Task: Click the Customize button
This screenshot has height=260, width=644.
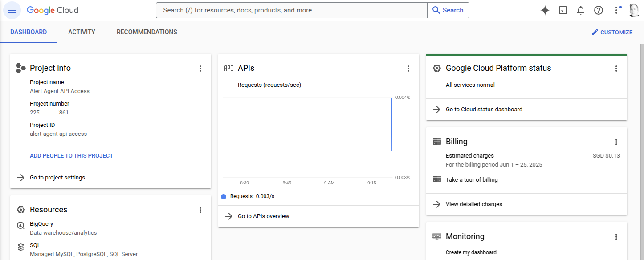Action: click(x=611, y=32)
